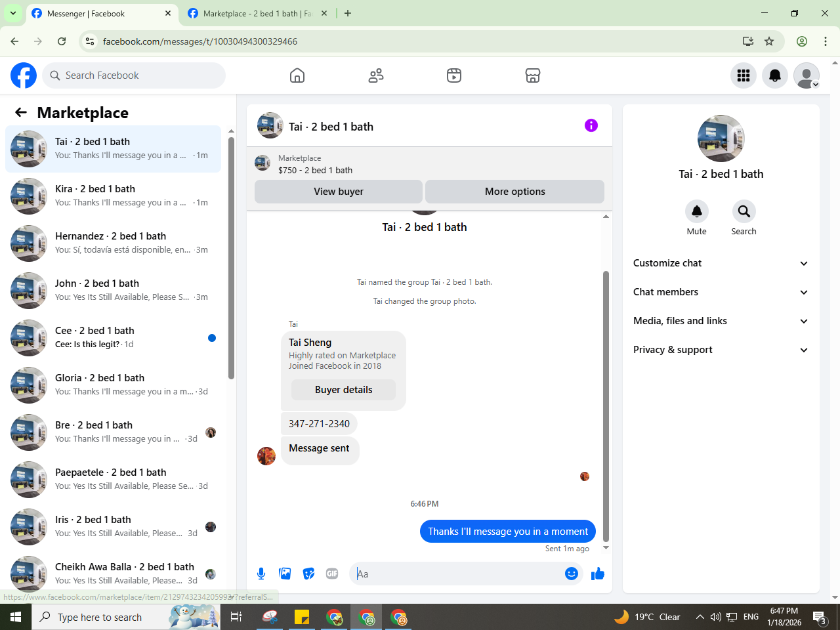This screenshot has width=840, height=630.
Task: Click View buyer button
Action: click(339, 192)
